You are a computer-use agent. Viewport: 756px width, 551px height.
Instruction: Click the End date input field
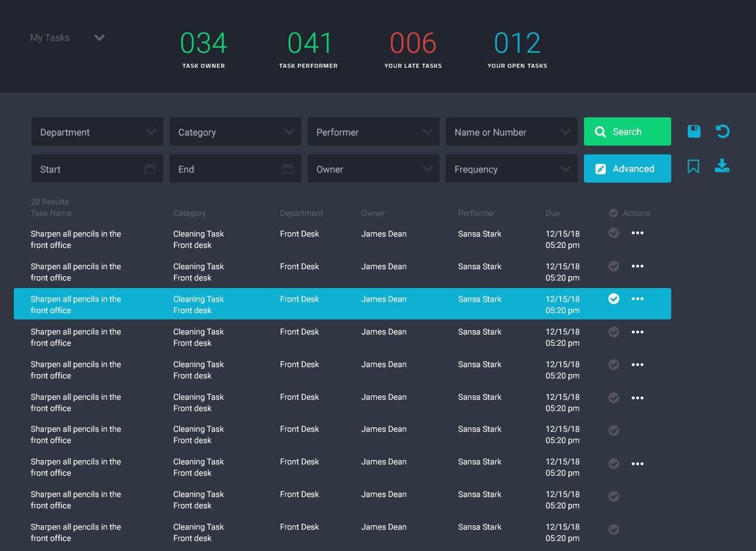(x=235, y=169)
